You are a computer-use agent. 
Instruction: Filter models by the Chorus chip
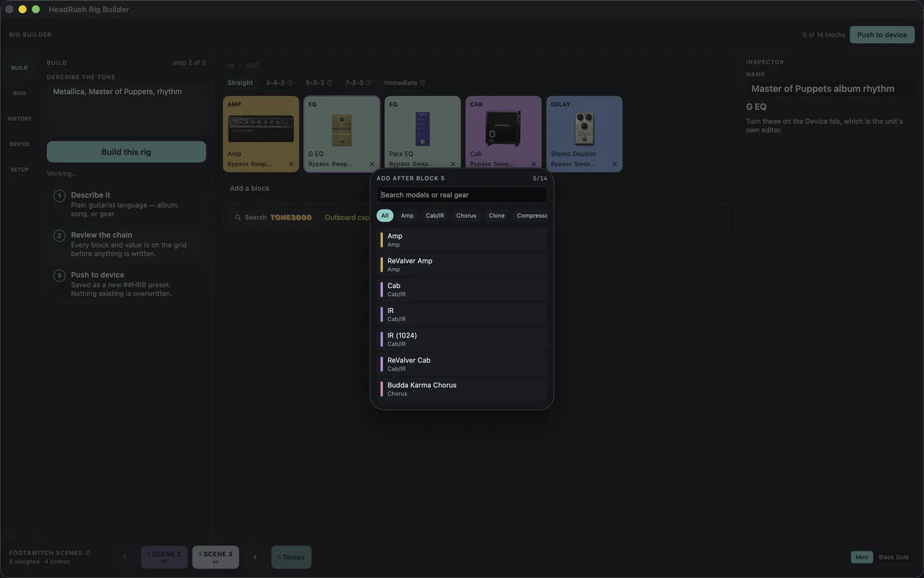pos(466,215)
